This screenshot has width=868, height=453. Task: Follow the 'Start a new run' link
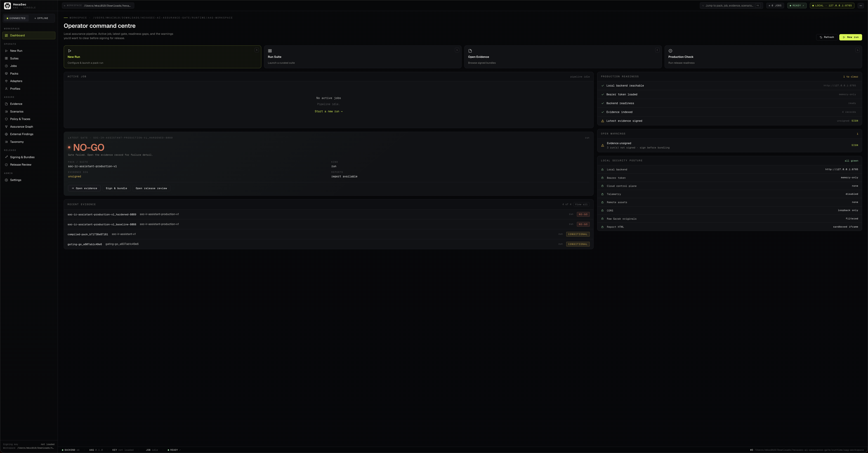click(328, 111)
